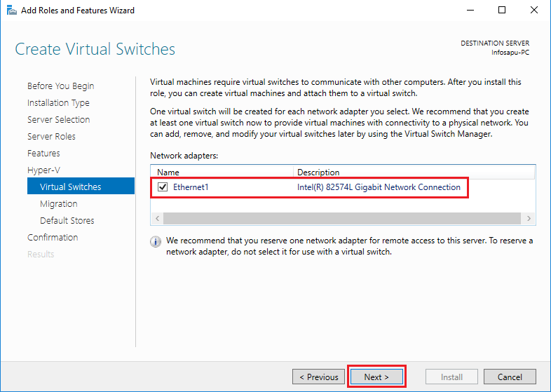Open Default Stores page
551x392 pixels.
[x=67, y=220]
